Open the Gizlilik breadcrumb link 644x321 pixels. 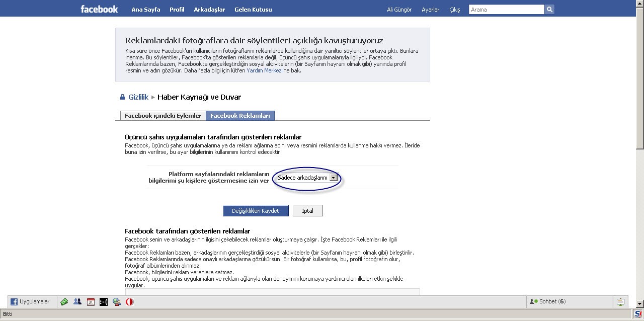[138, 97]
